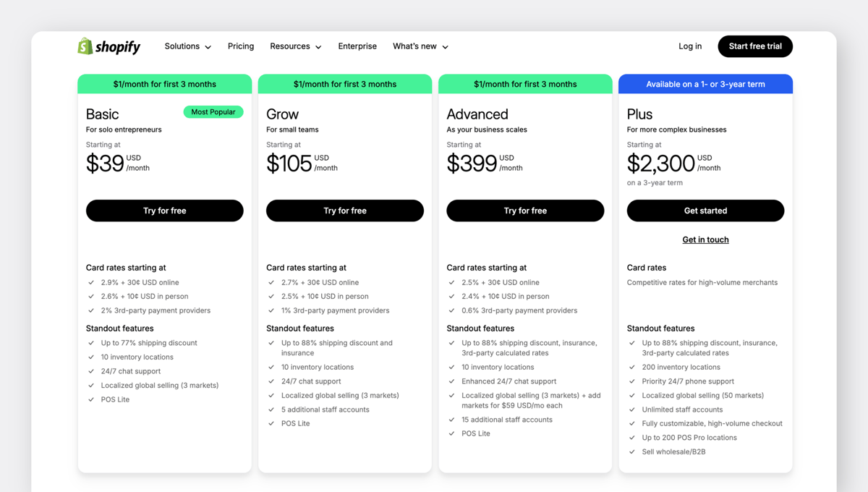
Task: Select Enterprise in the navigation
Action: 357,46
